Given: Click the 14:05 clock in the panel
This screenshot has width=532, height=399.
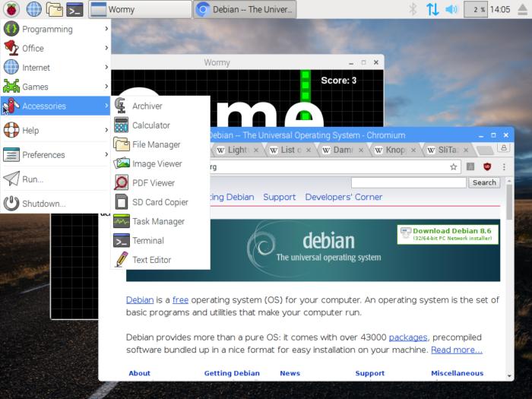Looking at the screenshot, I should click(x=500, y=9).
